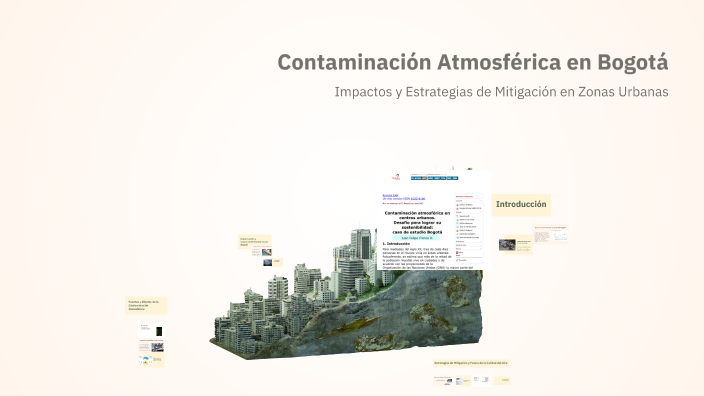Select second slide with document image under Estrategias
This screenshot has width=704, height=396.
[x=463, y=381]
